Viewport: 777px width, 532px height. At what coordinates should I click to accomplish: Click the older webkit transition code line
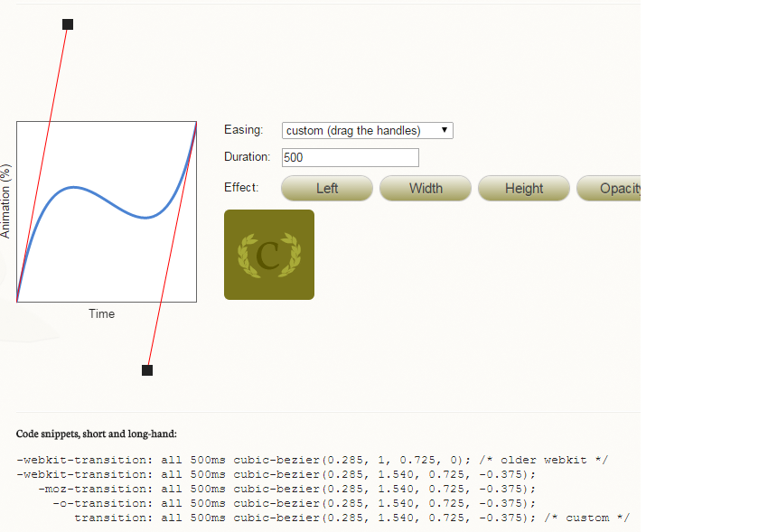click(313, 460)
